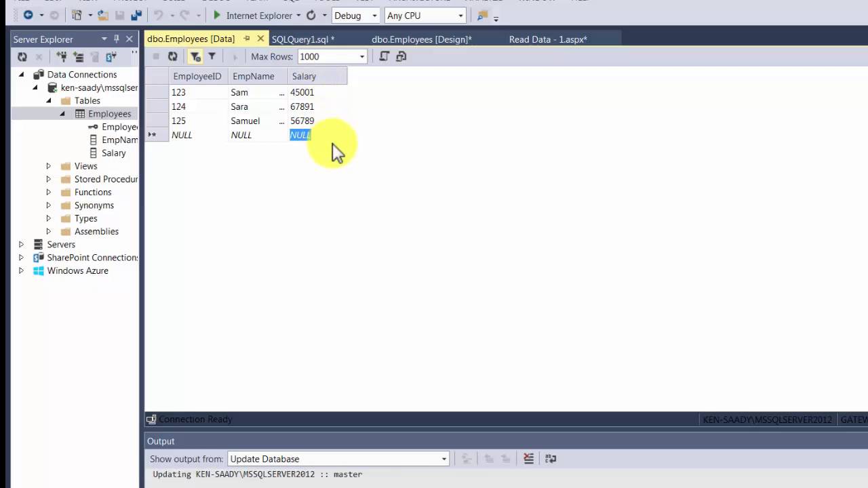Start debugging with the green play icon

217,15
